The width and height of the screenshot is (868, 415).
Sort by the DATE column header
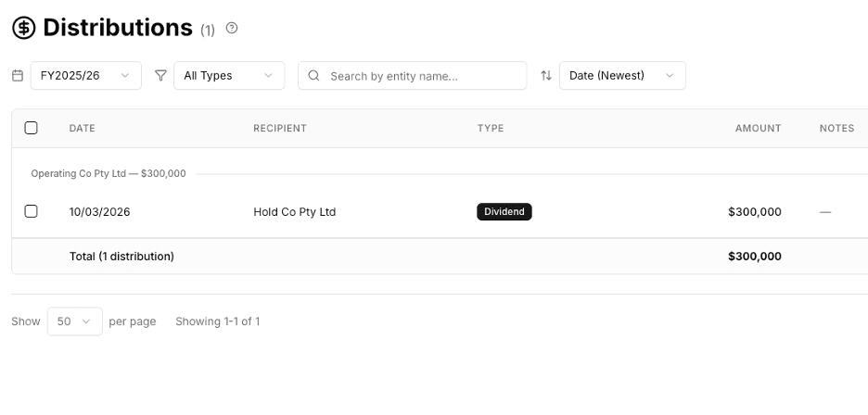[x=83, y=128]
